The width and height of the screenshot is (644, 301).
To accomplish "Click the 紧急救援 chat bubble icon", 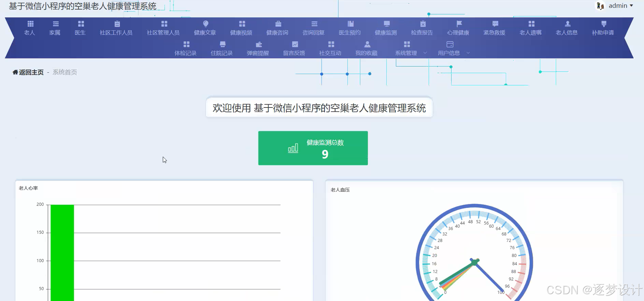I will pyautogui.click(x=495, y=24).
